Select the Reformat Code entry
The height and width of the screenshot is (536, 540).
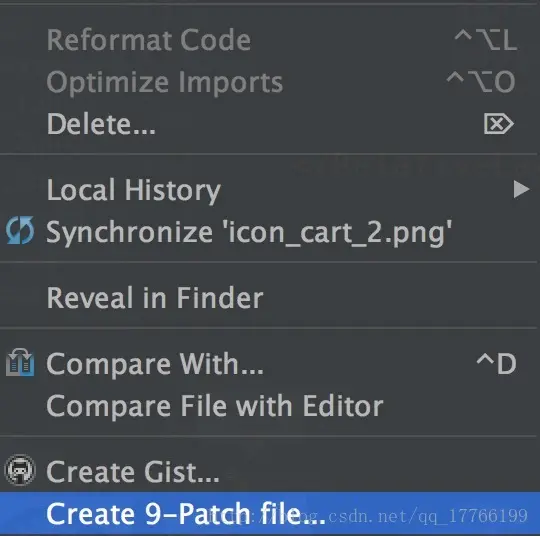(270, 40)
